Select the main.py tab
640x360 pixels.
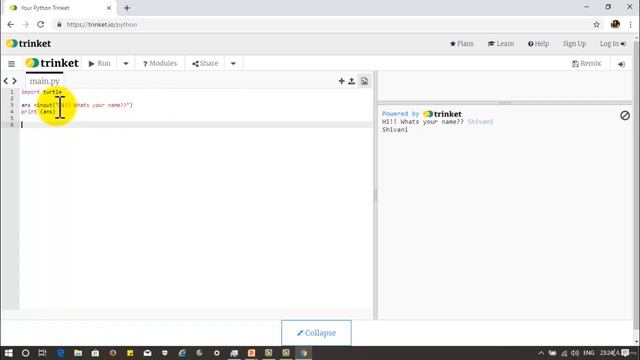[44, 81]
